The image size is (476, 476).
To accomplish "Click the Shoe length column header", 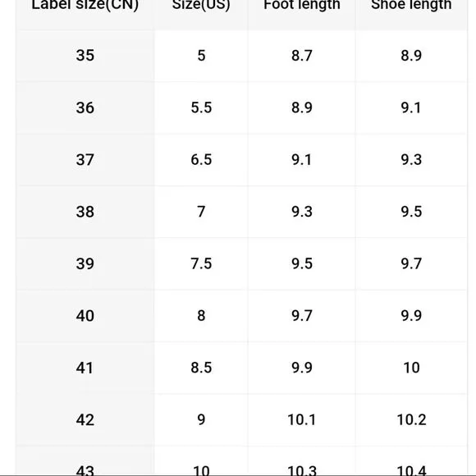I will 411,12.
